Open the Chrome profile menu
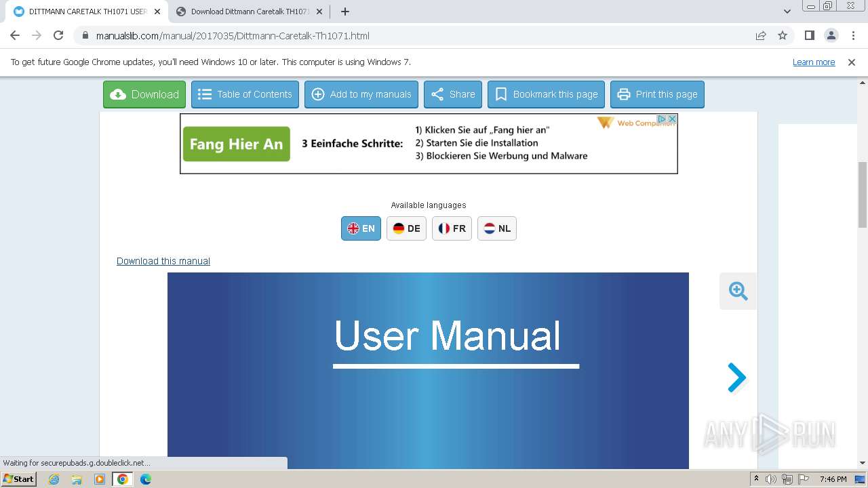 831,35
